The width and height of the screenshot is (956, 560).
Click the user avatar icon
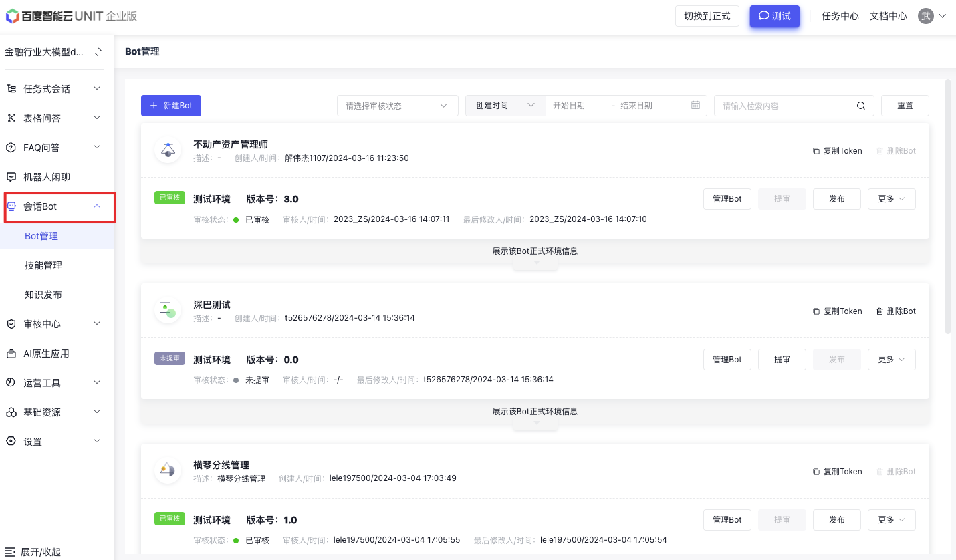[925, 16]
